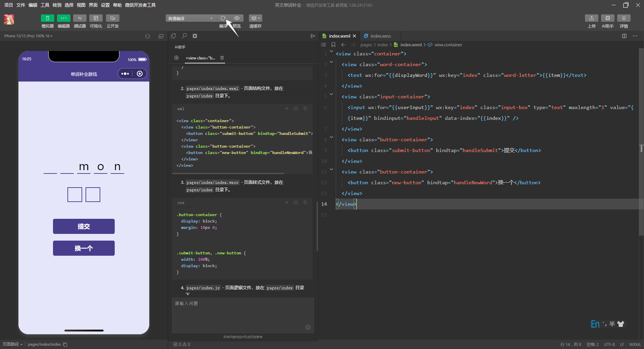Viewport: 644px width, 349px height.
Task: Delete the AI conversation with the trash icon
Action: (222, 58)
